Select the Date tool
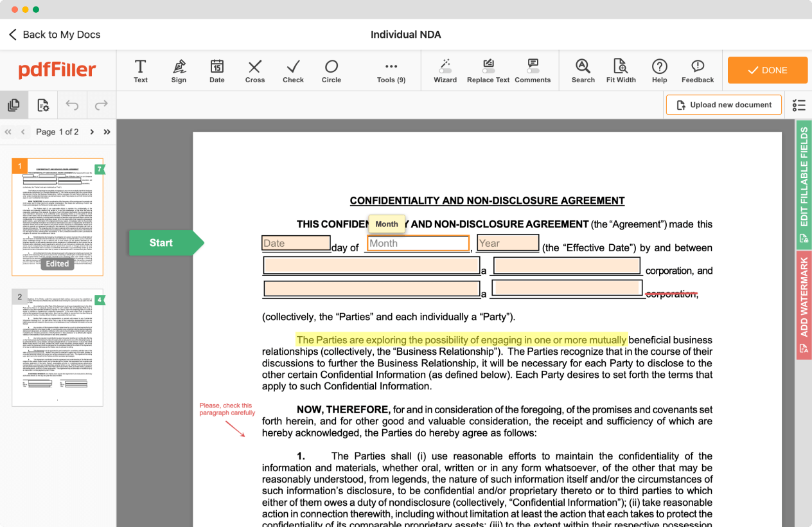 (216, 70)
